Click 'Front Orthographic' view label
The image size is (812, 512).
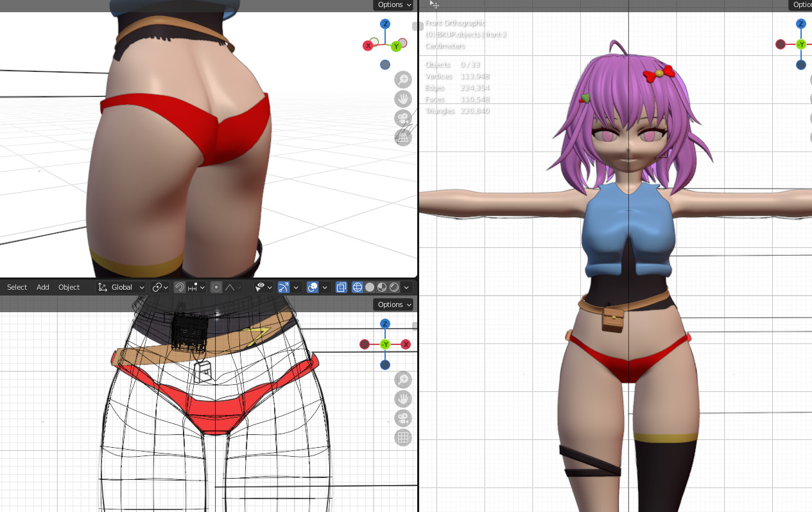click(456, 23)
